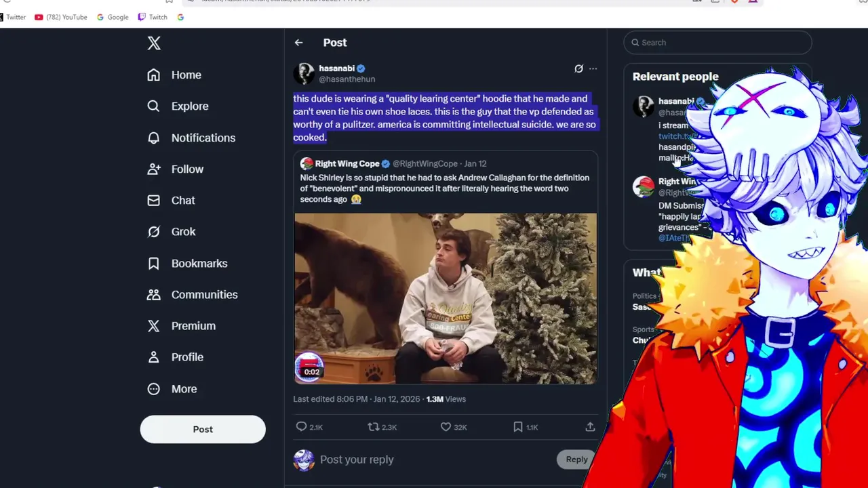Open the hasanabi avatar under Relevant people

pos(644,107)
